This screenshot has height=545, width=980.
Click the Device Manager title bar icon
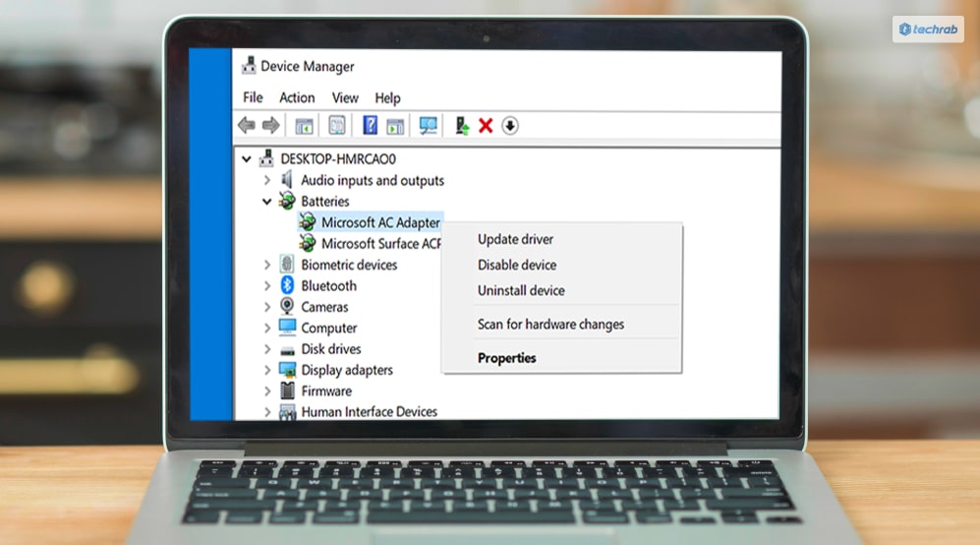[x=249, y=66]
